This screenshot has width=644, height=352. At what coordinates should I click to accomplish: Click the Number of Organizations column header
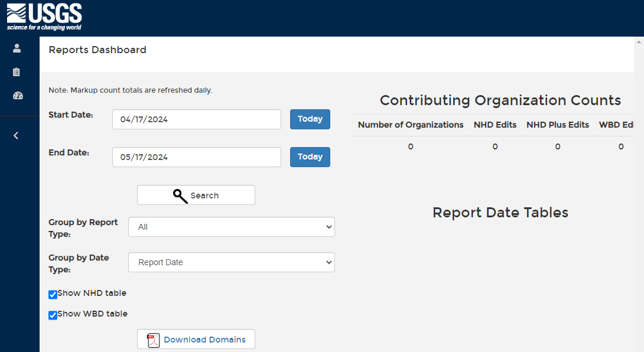(x=411, y=125)
